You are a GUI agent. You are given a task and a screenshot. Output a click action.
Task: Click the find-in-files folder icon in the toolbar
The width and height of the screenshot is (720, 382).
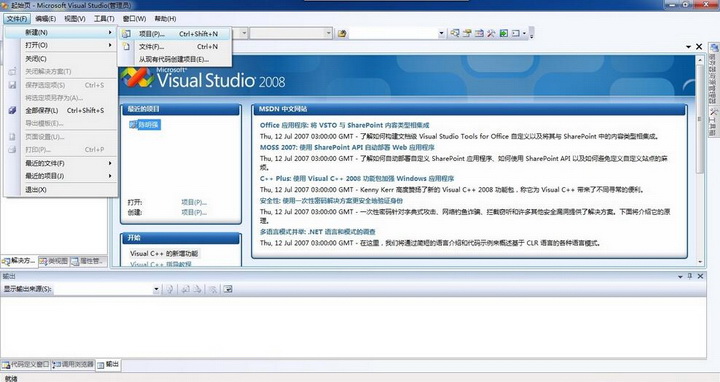[342, 34]
